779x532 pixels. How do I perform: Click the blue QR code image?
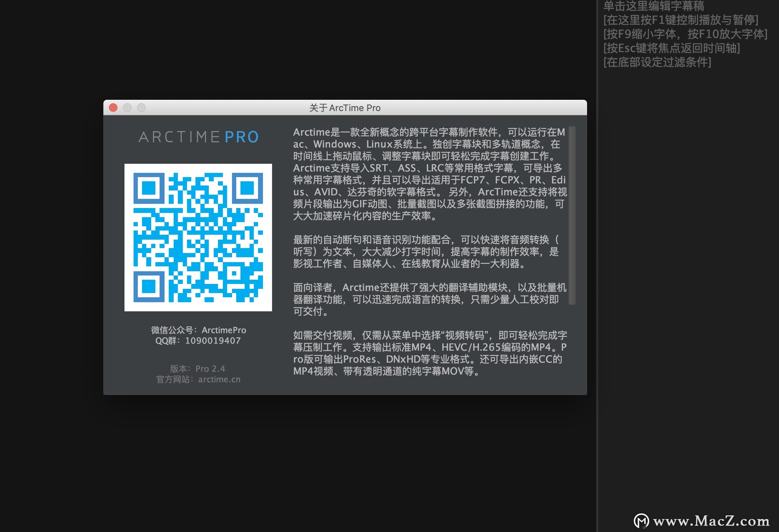[198, 237]
